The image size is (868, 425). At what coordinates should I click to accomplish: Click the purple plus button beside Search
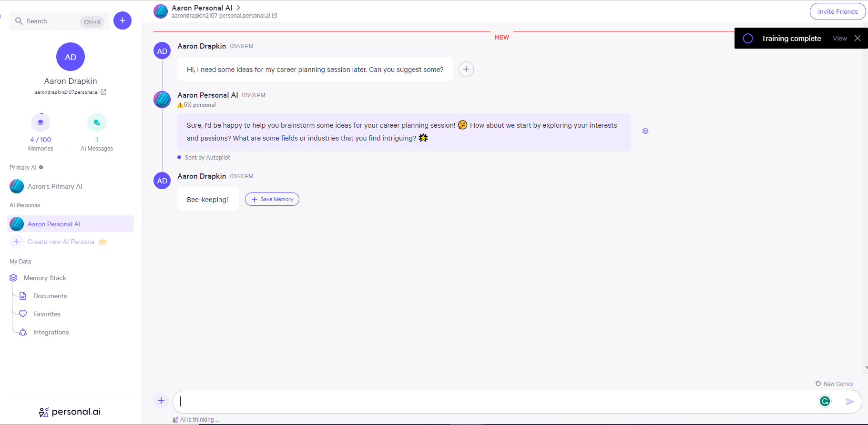pos(123,20)
